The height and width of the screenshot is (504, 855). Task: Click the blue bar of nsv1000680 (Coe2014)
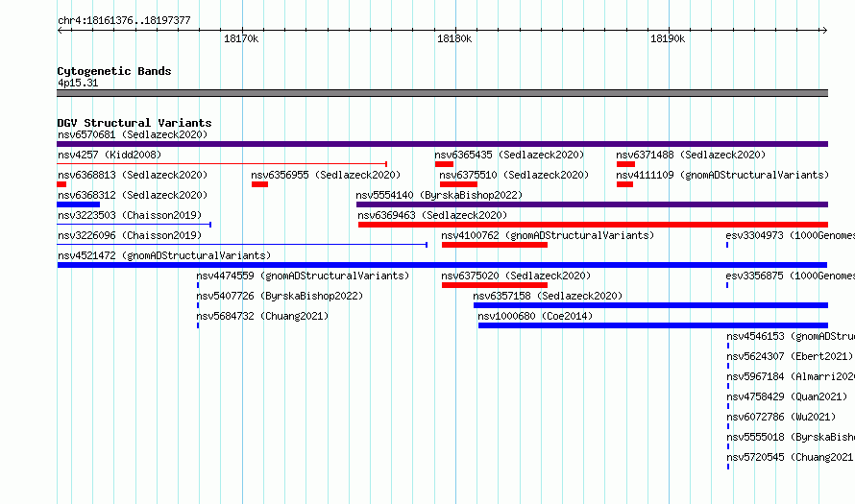click(653, 325)
